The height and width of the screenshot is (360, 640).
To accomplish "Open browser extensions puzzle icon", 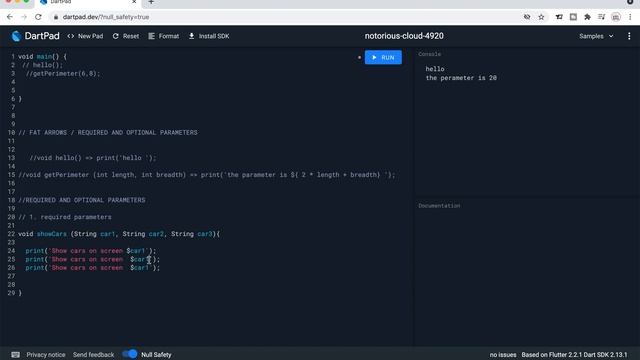I will tap(587, 17).
